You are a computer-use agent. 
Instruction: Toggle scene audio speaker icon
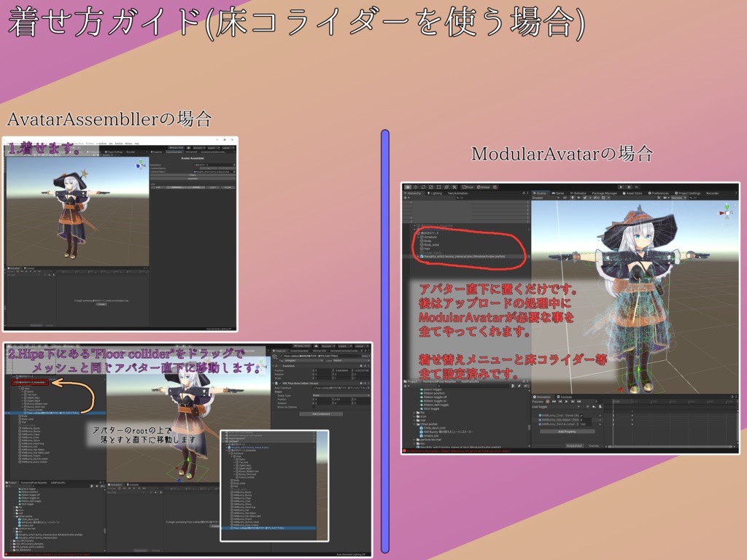[578, 198]
